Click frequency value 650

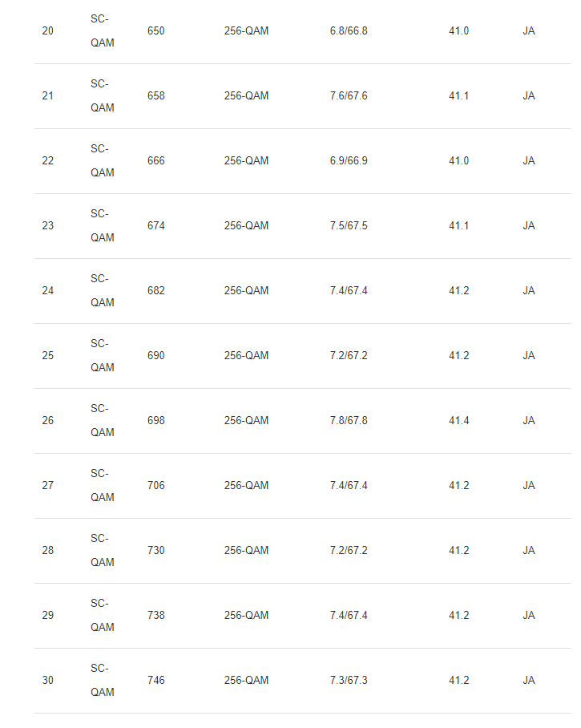[156, 31]
